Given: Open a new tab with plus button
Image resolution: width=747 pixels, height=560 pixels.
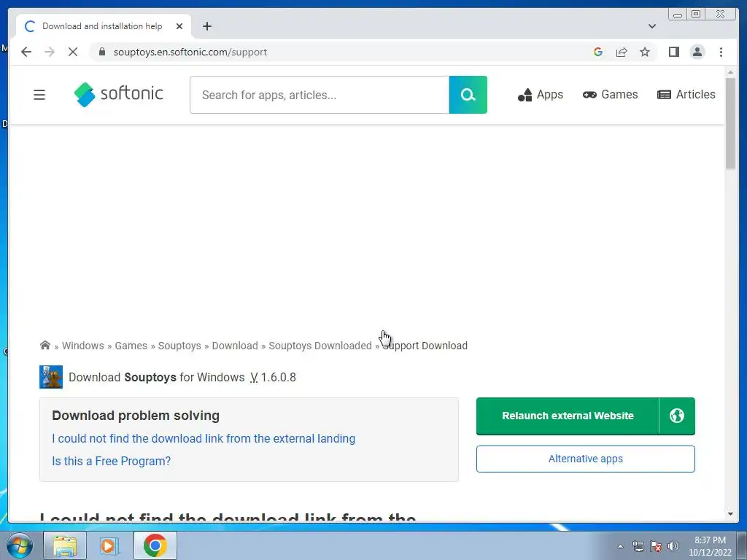Looking at the screenshot, I should point(206,26).
